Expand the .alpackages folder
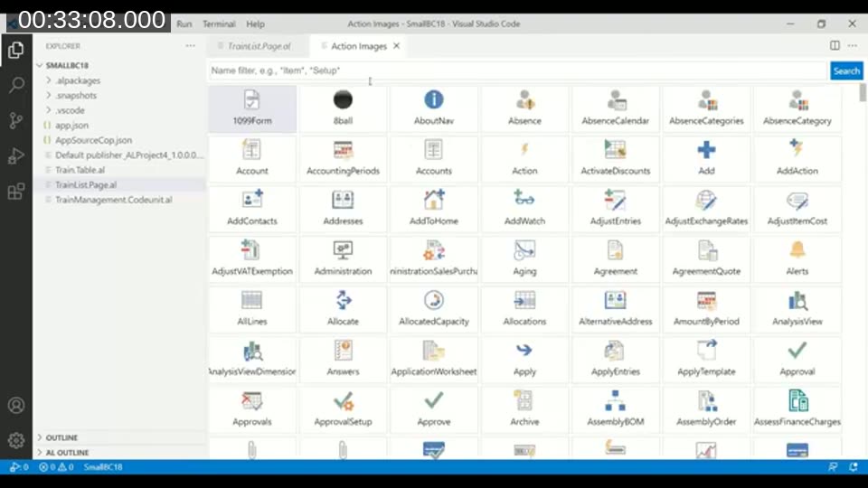The image size is (868, 488). pos(49,80)
